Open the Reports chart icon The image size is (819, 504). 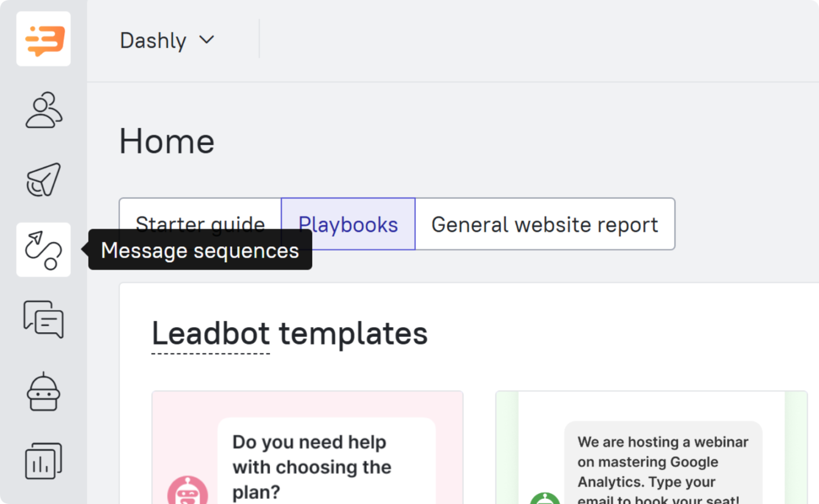tap(43, 461)
